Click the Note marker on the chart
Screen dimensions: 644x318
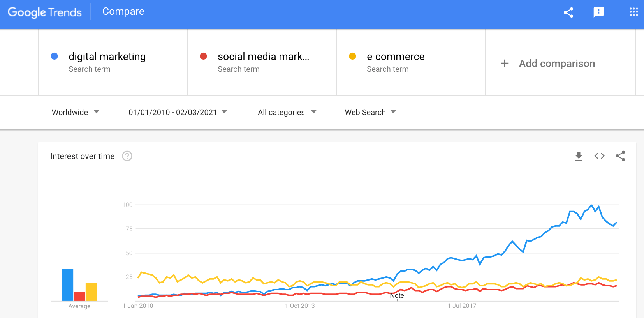[397, 296]
